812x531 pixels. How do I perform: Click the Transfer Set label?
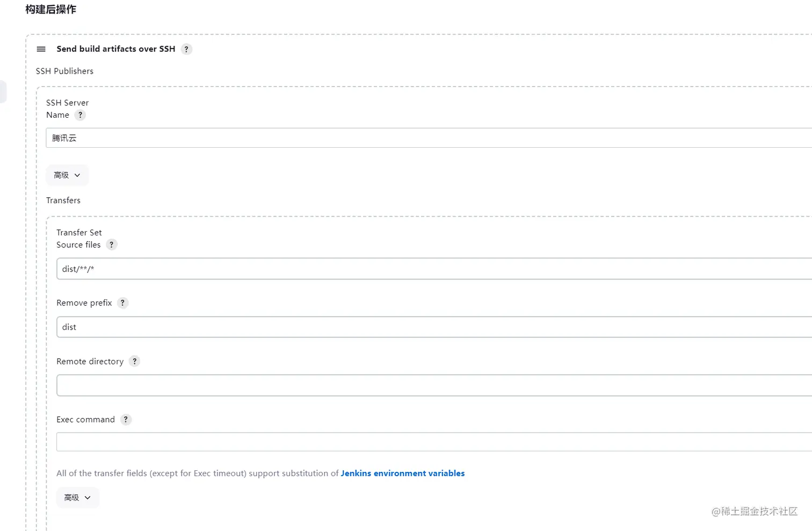point(79,232)
